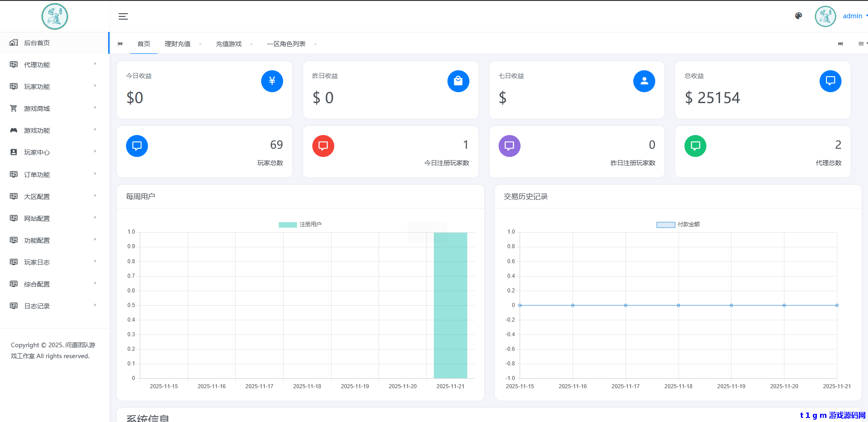Switch to the 理财充值 tab
Screen dimensions: 868x422
pos(177,44)
